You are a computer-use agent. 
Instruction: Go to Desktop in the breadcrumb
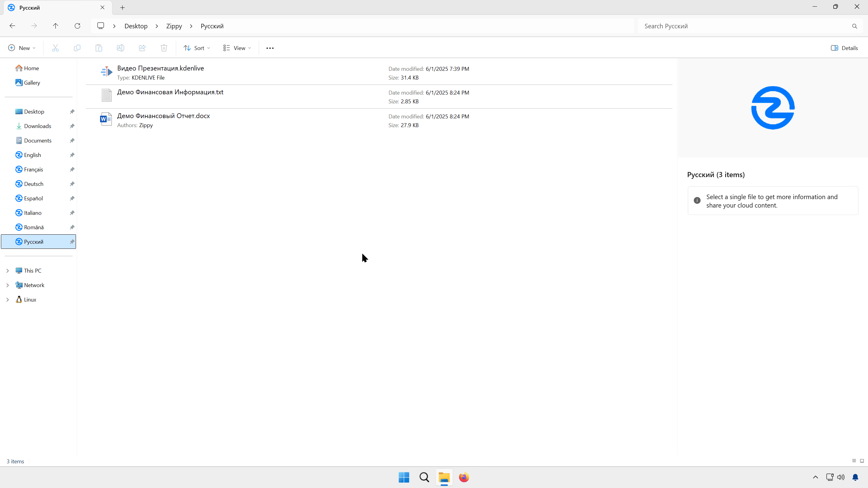(136, 26)
